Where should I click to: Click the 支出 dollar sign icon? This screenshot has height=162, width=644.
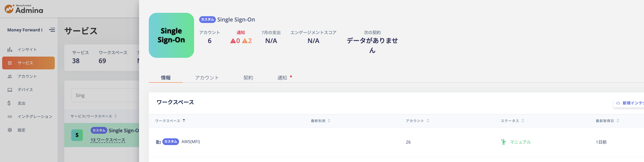(x=9, y=103)
